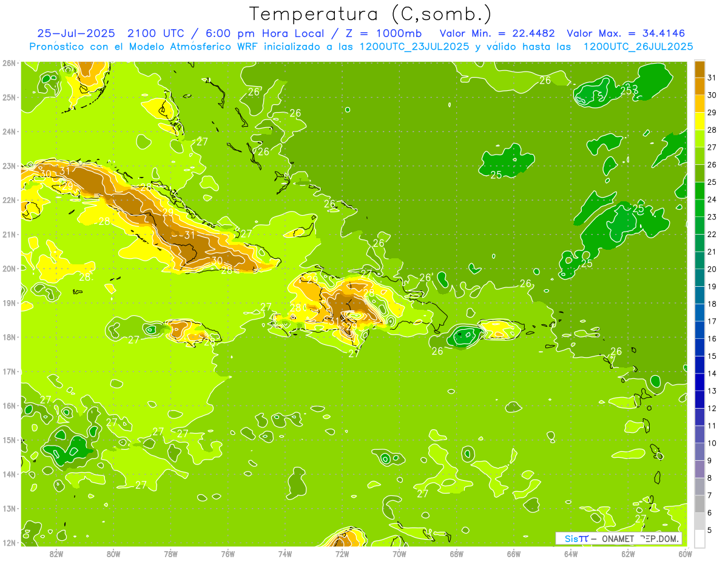Click the longitude axis label "66W"

pos(513,554)
